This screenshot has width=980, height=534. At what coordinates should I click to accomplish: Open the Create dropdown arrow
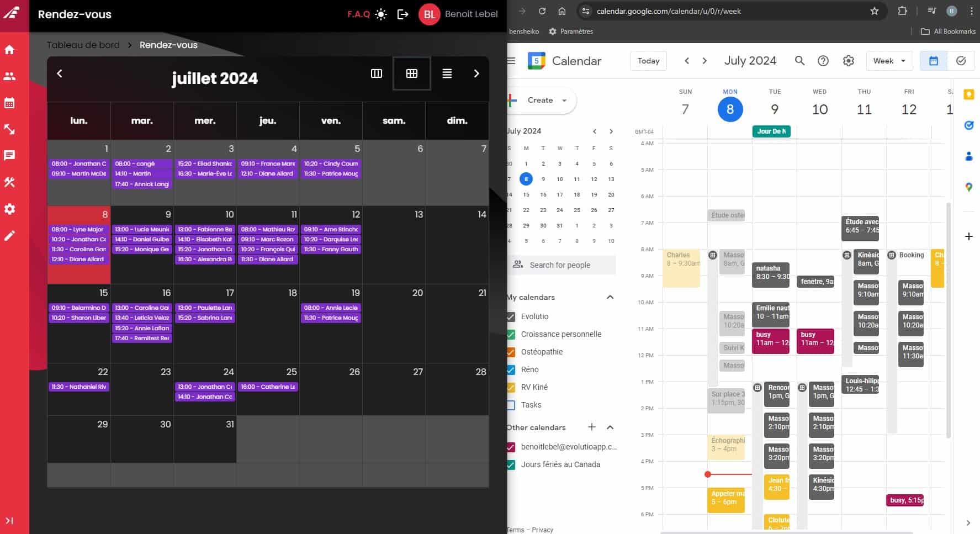click(x=564, y=101)
